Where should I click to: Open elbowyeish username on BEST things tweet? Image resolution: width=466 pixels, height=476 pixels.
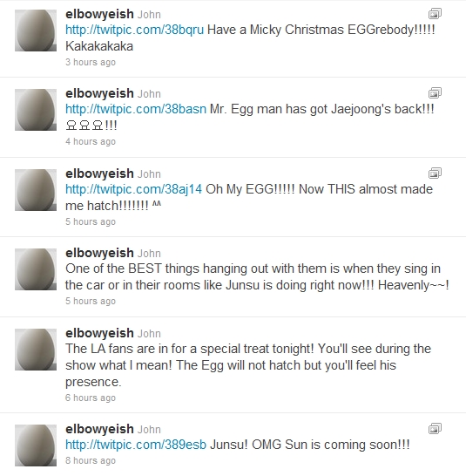(99, 253)
